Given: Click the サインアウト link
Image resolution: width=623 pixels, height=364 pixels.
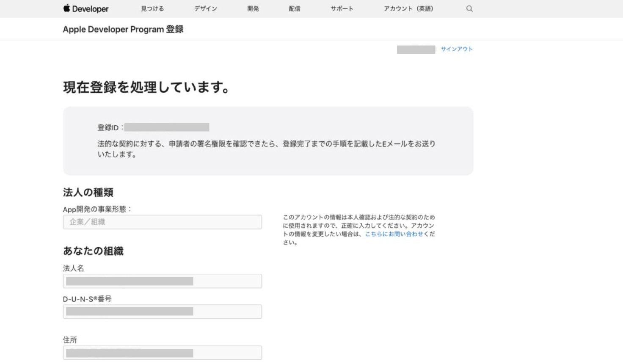Looking at the screenshot, I should [x=457, y=49].
